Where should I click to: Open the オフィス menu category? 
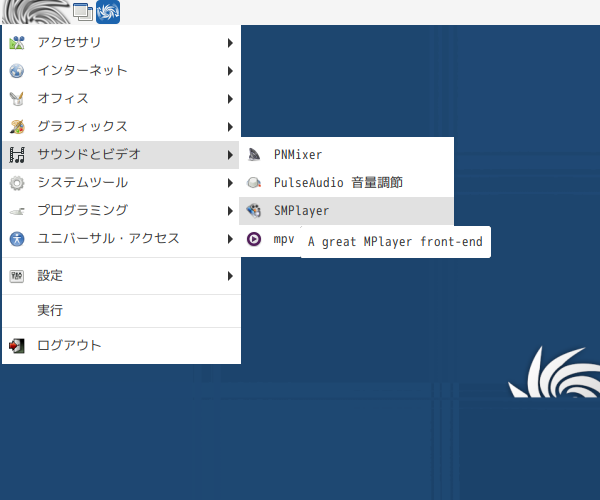[121, 99]
